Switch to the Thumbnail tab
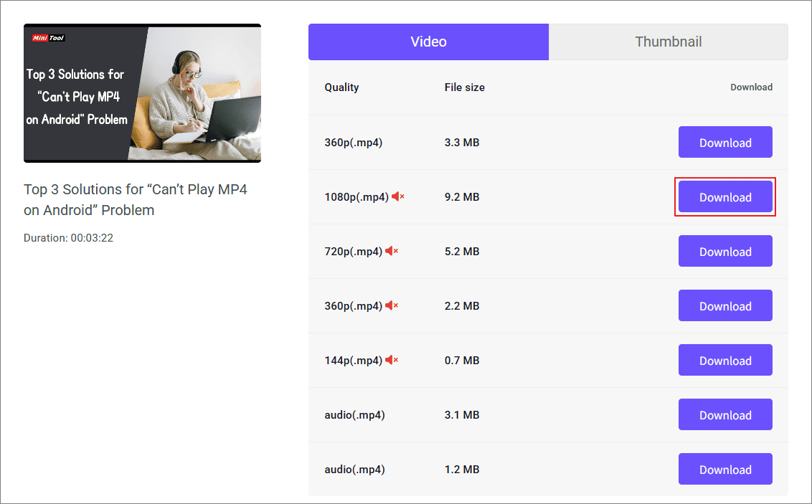Viewport: 812px width, 504px height. 668,42
